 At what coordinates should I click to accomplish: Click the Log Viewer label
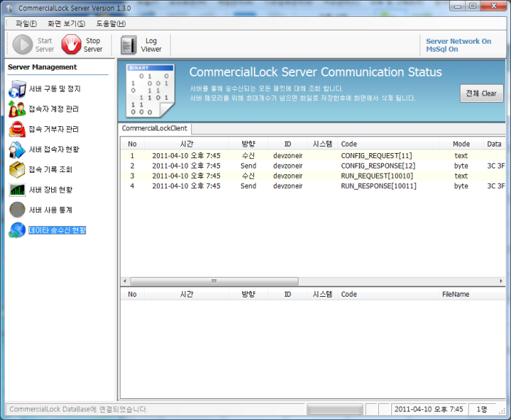pos(151,45)
